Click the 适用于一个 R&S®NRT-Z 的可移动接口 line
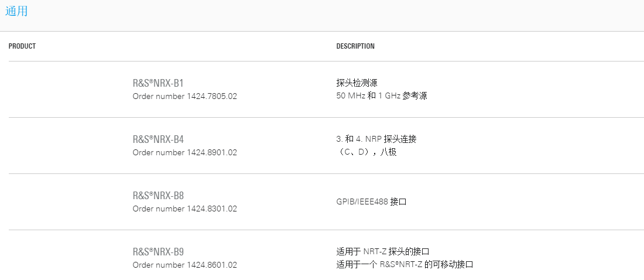The width and height of the screenshot is (644, 280). pyautogui.click(x=405, y=264)
